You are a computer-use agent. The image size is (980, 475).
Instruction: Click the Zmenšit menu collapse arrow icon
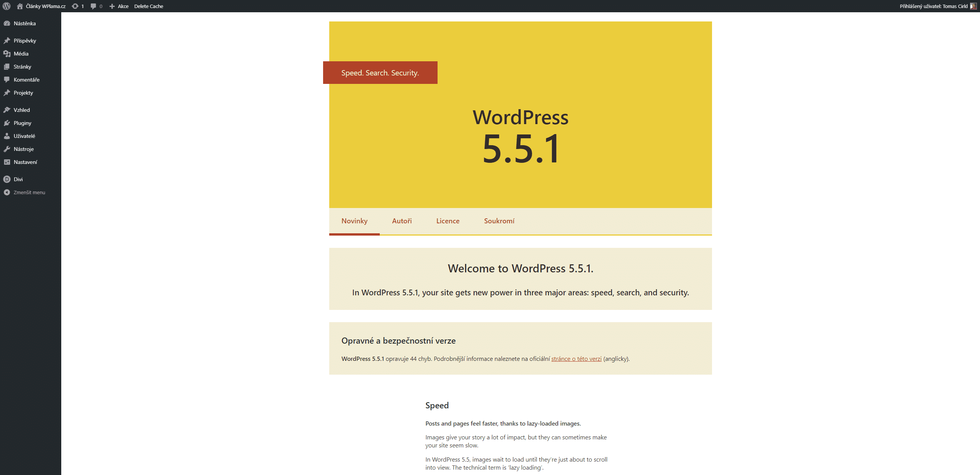(7, 192)
